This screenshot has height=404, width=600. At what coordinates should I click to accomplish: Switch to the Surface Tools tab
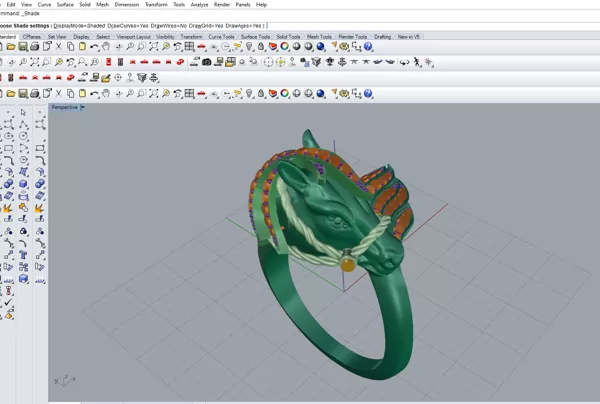(x=255, y=37)
